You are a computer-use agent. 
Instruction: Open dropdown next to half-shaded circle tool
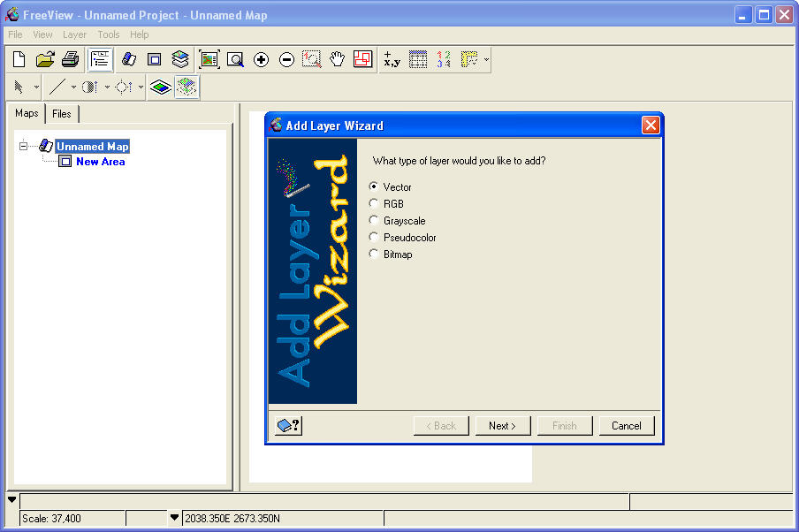pos(107,87)
